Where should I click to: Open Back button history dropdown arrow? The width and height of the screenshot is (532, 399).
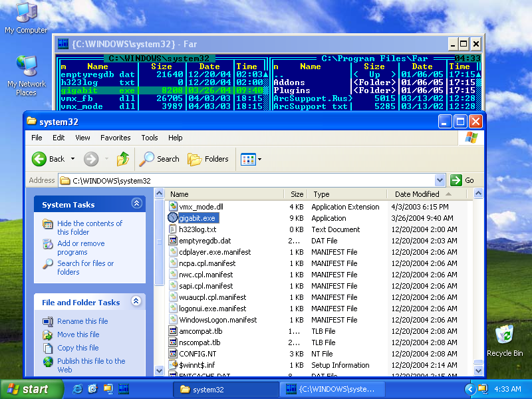72,159
